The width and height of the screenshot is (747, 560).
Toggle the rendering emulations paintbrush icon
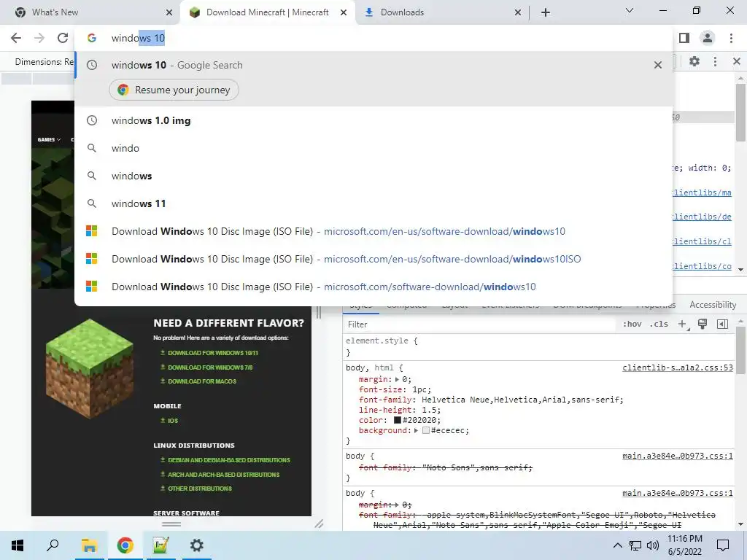(703, 324)
